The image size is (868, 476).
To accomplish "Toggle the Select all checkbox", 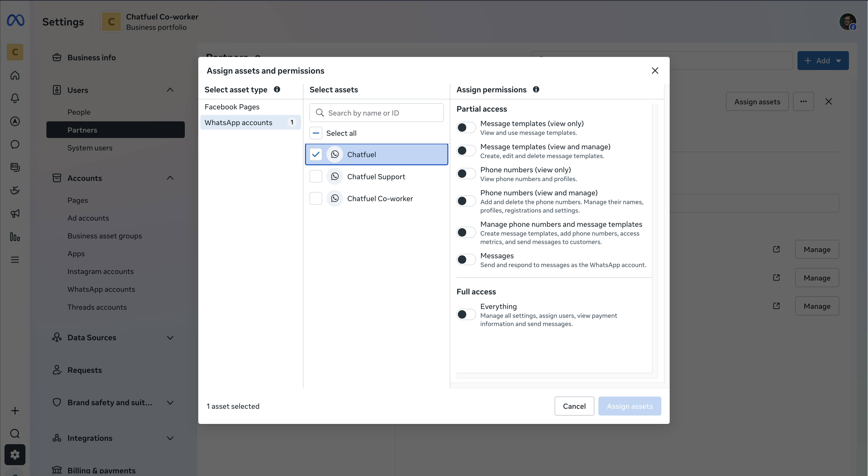I will [316, 133].
